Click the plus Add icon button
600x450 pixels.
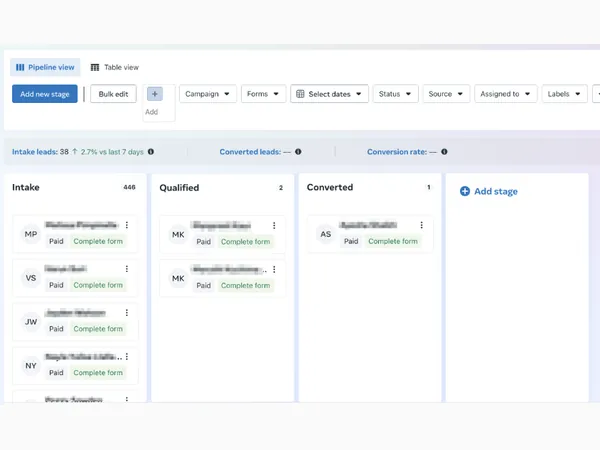tap(155, 94)
